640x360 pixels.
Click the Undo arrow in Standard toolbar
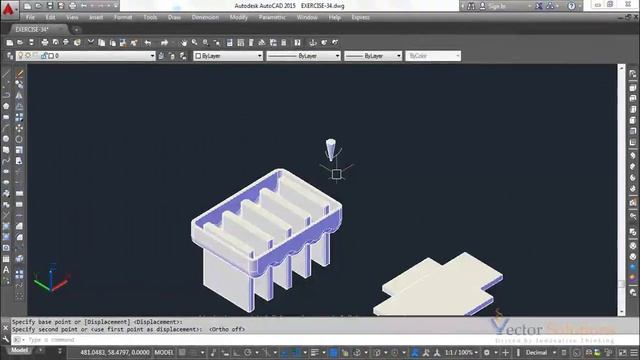(148, 42)
